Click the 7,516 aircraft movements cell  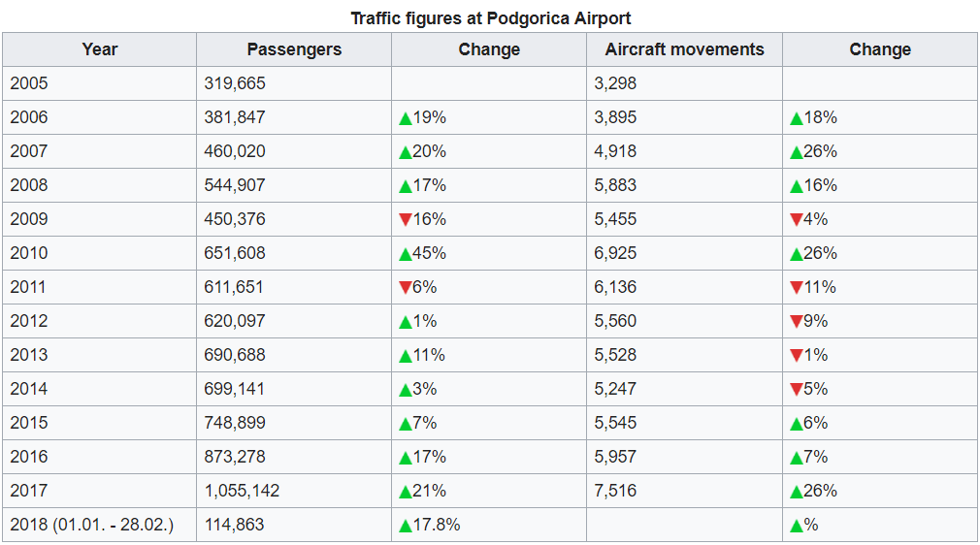[x=615, y=491]
